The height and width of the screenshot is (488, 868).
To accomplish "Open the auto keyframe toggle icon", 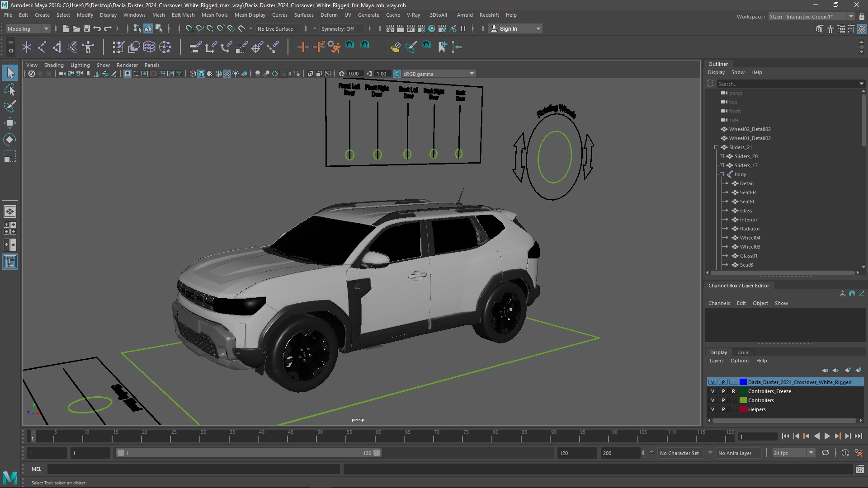I will click(x=845, y=453).
